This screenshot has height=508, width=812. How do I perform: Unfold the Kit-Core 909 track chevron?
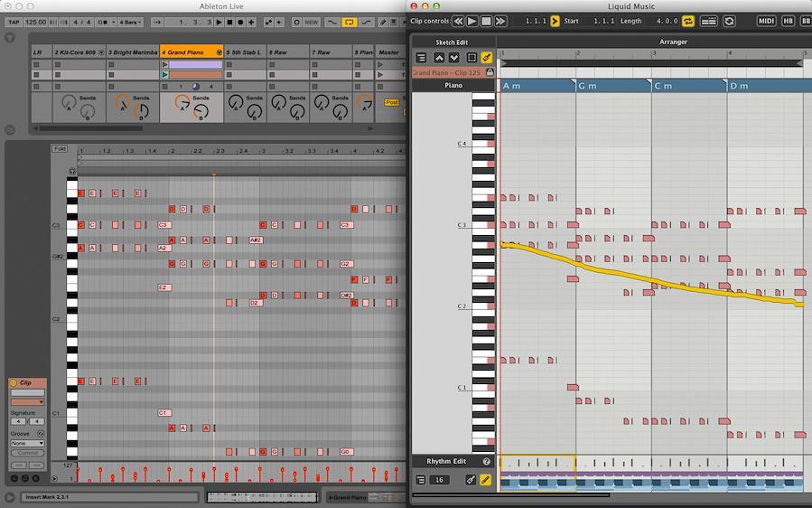[x=101, y=52]
